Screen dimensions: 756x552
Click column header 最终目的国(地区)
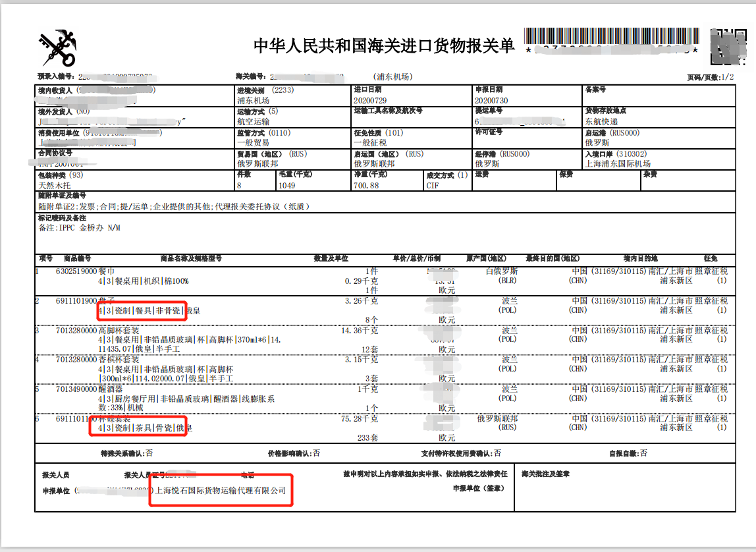[x=553, y=258]
